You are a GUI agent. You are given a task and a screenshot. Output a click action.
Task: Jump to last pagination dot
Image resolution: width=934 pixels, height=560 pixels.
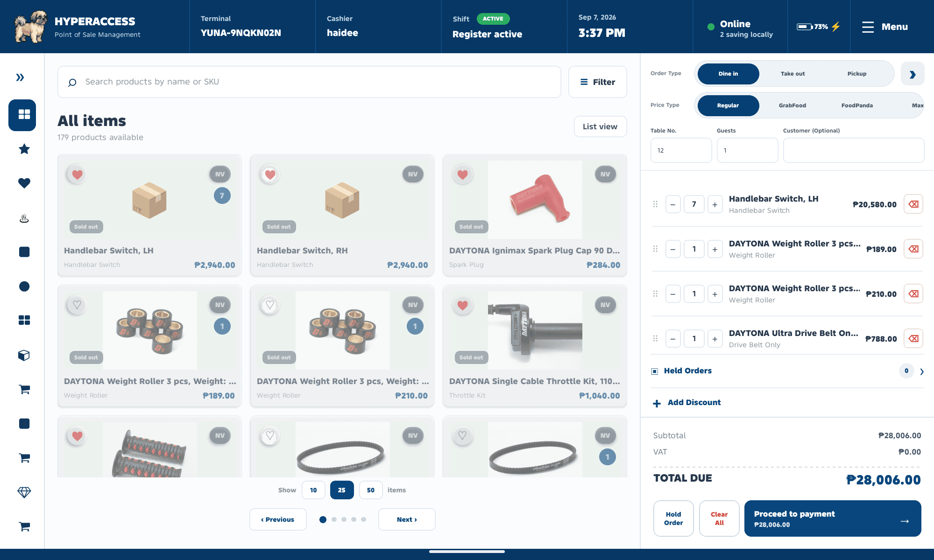pyautogui.click(x=364, y=519)
